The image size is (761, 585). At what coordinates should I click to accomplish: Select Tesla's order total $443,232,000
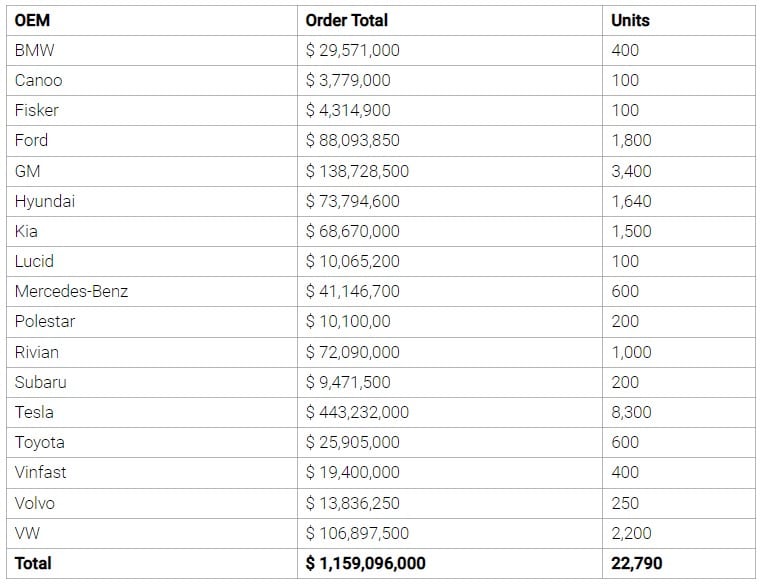click(x=357, y=412)
